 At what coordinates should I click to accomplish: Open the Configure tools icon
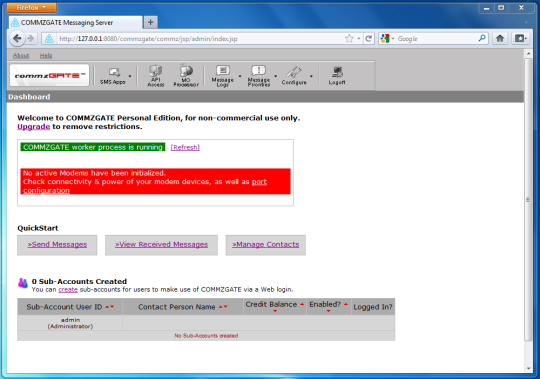tap(294, 76)
